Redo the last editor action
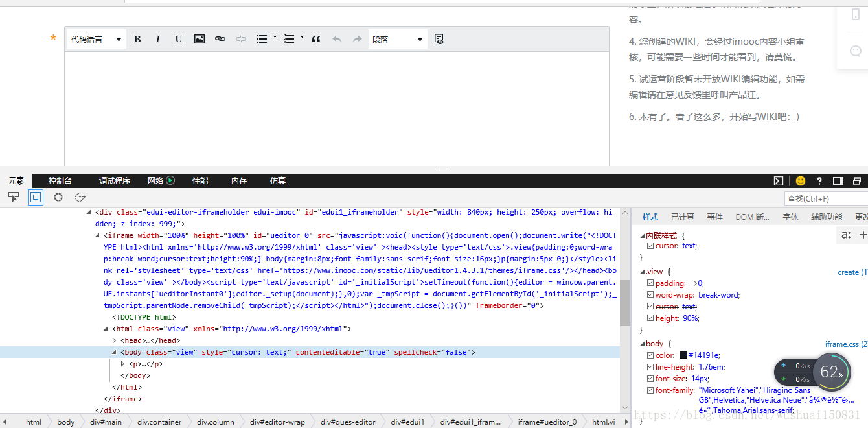Screen dimensions: 868x428 pos(358,40)
